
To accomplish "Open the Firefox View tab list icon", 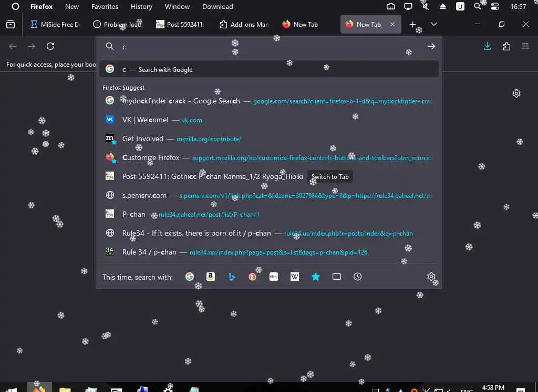I will [x=11, y=24].
